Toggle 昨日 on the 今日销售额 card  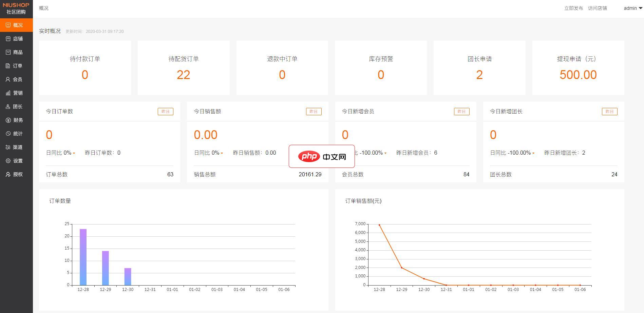click(x=314, y=111)
